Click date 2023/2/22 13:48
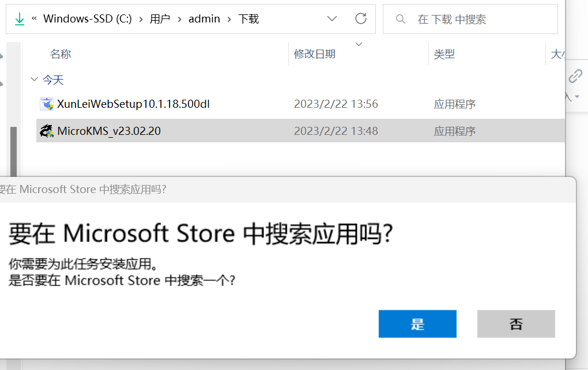 pos(336,131)
